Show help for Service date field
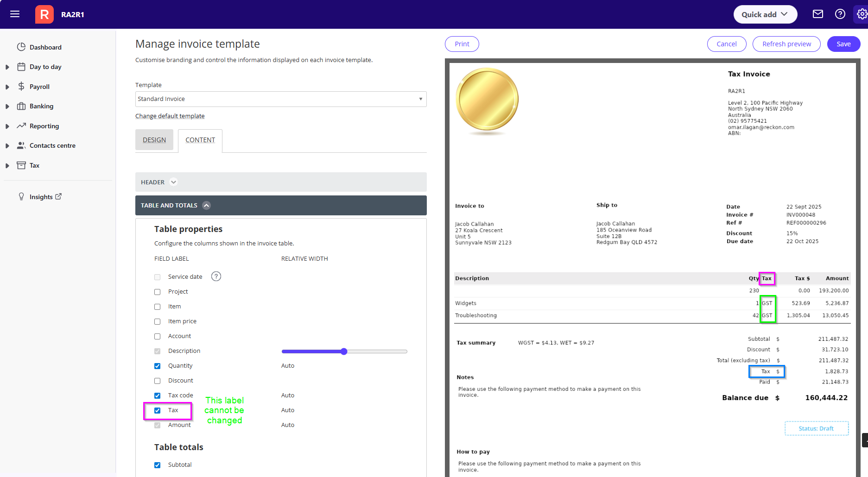Viewport: 868px width, 477px height. [216, 276]
